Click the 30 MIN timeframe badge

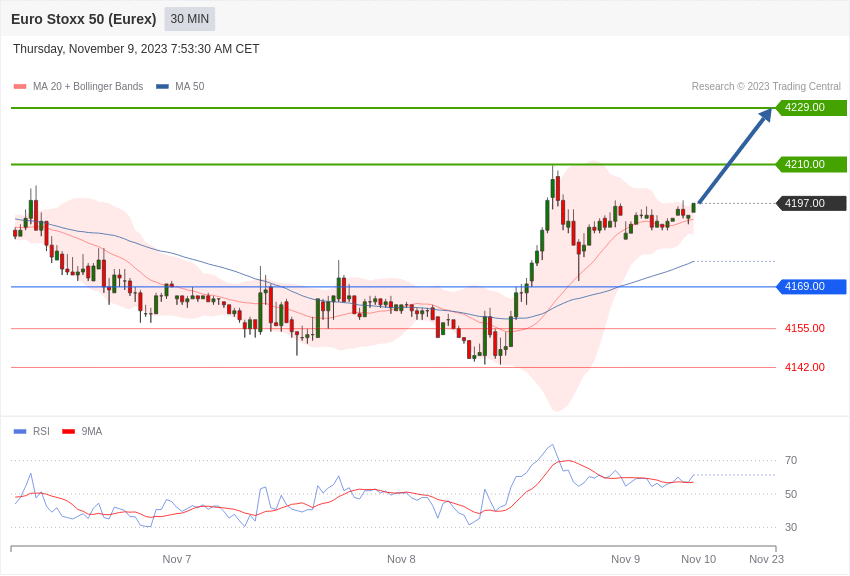click(189, 19)
